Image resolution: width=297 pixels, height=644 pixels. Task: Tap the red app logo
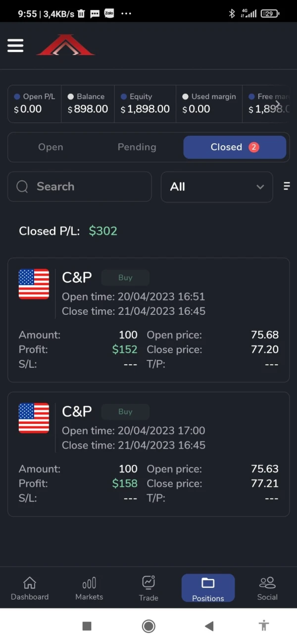pyautogui.click(x=65, y=45)
